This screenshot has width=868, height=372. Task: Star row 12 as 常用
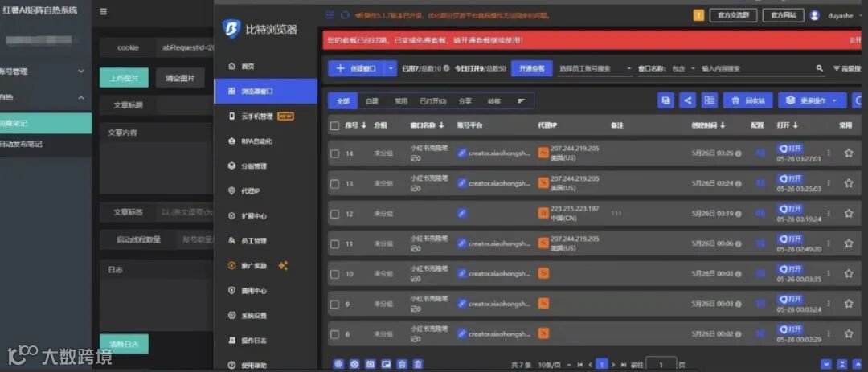[849, 213]
